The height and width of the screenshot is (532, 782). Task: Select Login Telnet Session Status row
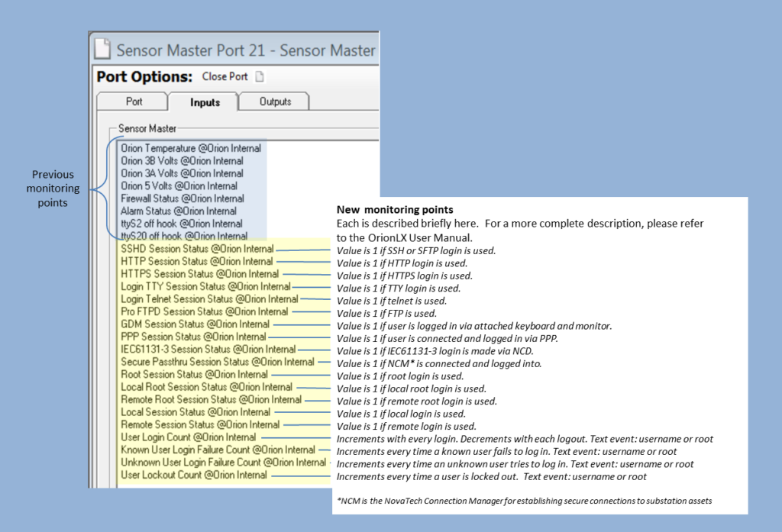pos(209,299)
